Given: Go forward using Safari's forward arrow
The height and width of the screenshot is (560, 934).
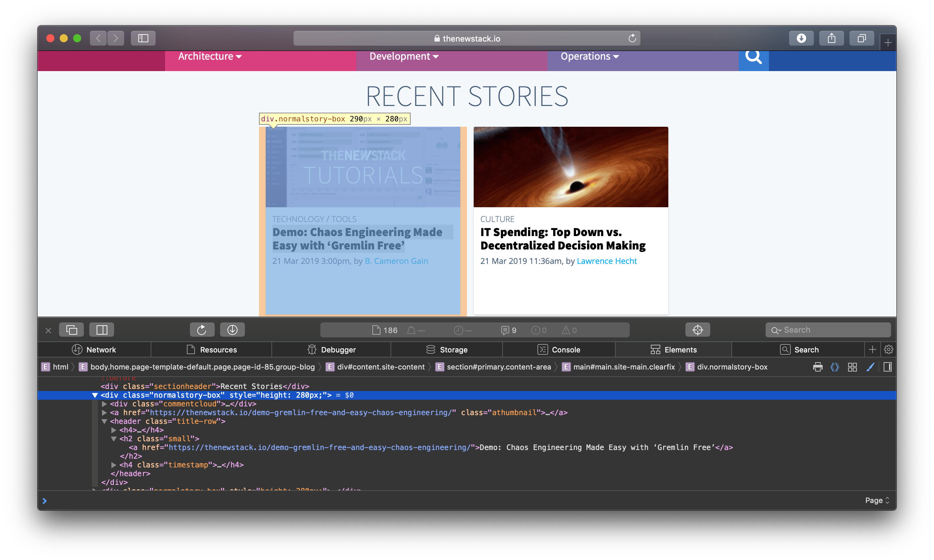Looking at the screenshot, I should coord(115,38).
